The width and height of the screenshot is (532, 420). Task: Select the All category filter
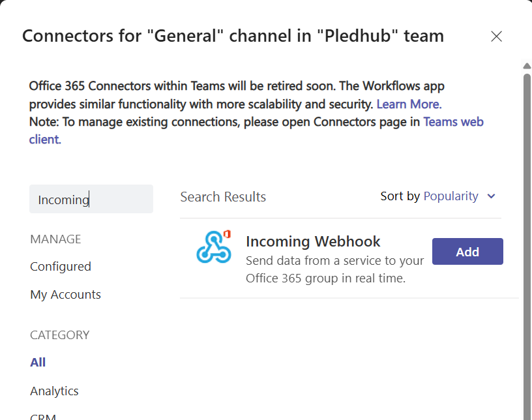tap(37, 362)
